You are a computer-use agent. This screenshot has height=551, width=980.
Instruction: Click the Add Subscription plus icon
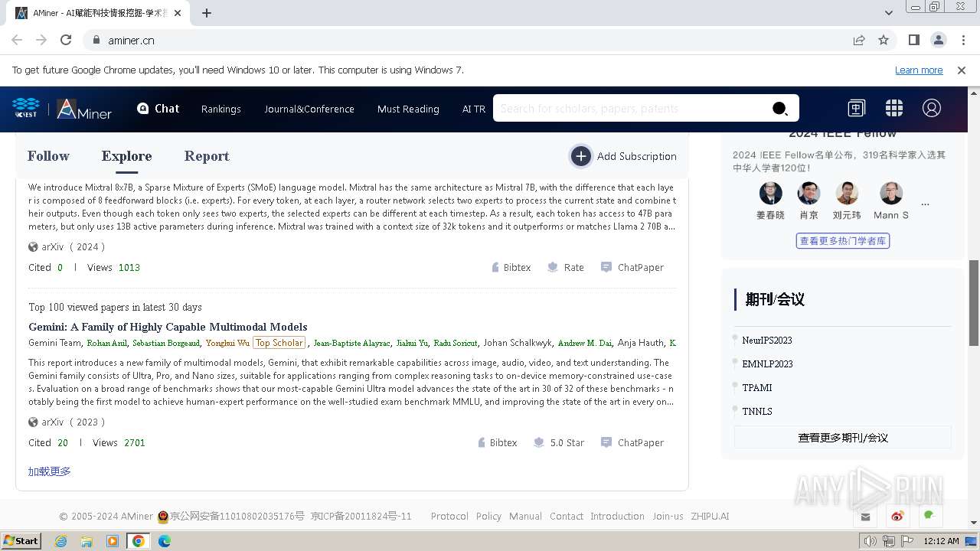tap(581, 156)
